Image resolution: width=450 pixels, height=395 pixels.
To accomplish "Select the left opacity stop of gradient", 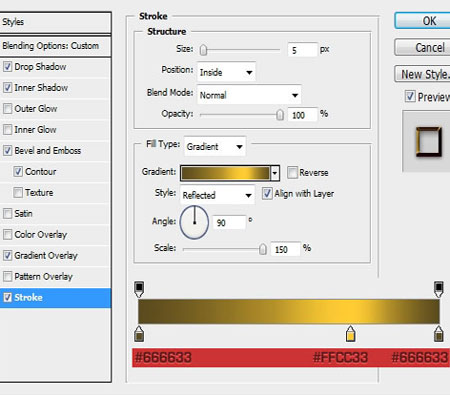I will point(139,289).
